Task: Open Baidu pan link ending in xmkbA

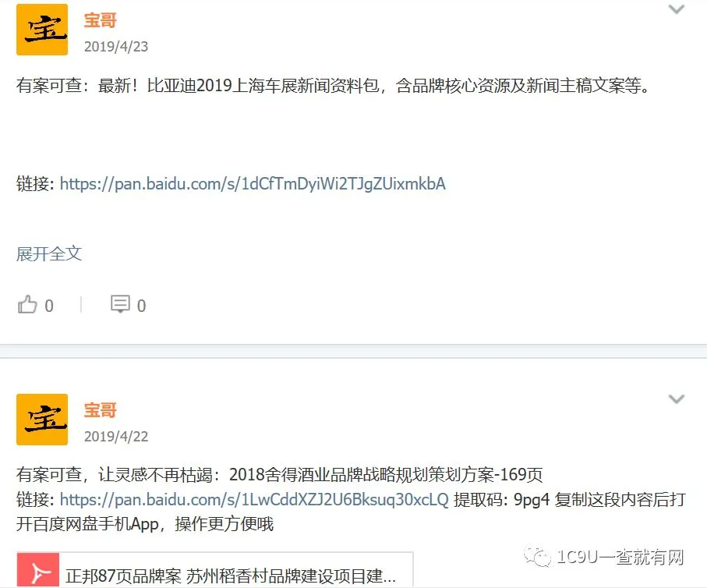Action: point(253,184)
